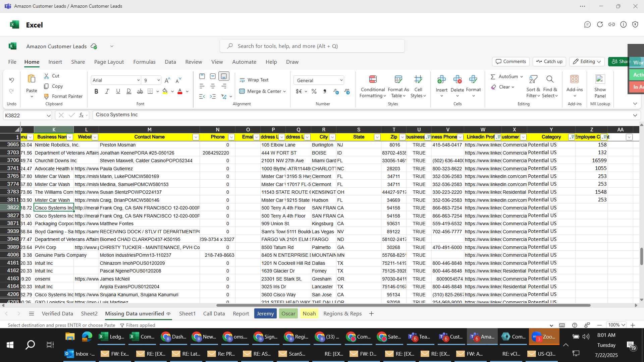The image size is (644, 362).
Task: Click Align Top icon
Action: tap(202, 76)
